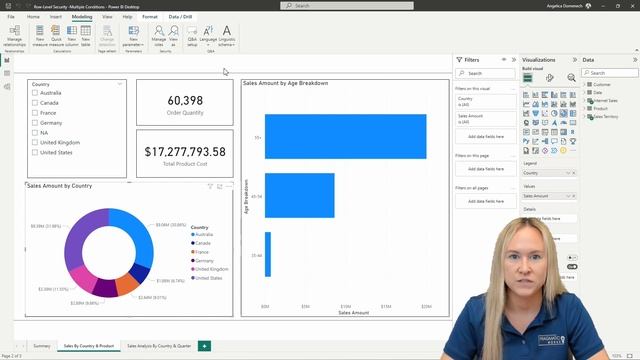The height and width of the screenshot is (360, 640).
Task: Open the Format visual paintbrush icon
Action: coord(550,78)
